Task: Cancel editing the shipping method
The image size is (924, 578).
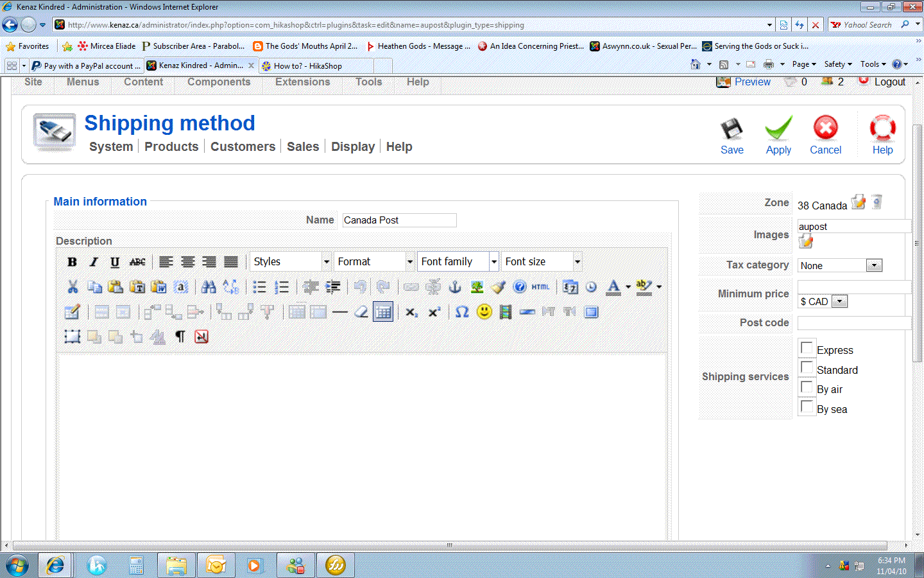Action: pos(826,136)
